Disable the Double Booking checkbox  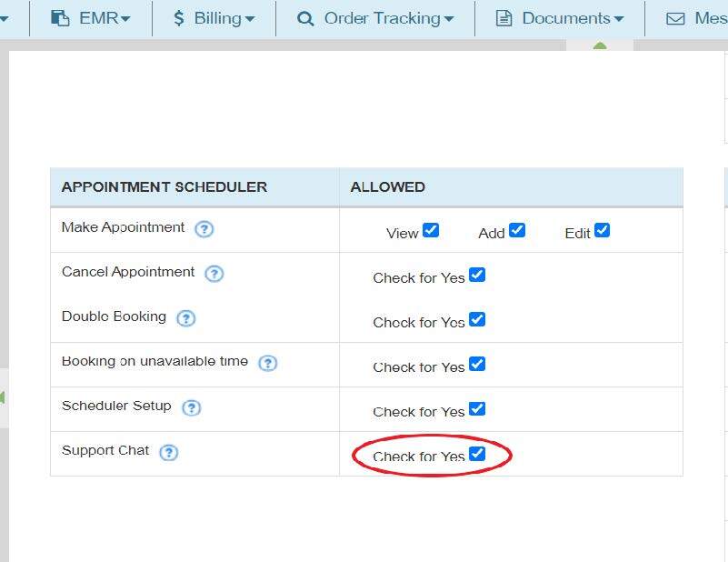coord(477,319)
